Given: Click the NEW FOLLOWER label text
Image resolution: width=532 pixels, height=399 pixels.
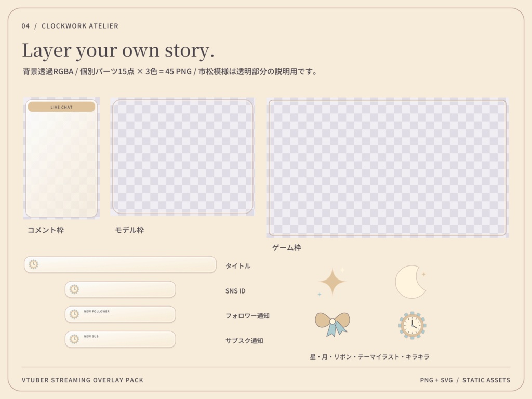Looking at the screenshot, I should pyautogui.click(x=97, y=312).
